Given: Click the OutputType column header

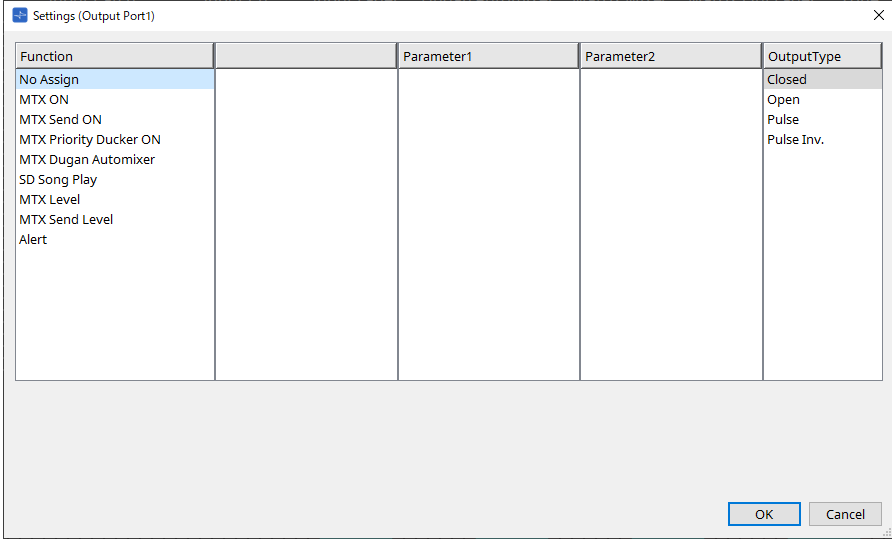Looking at the screenshot, I should (x=823, y=56).
